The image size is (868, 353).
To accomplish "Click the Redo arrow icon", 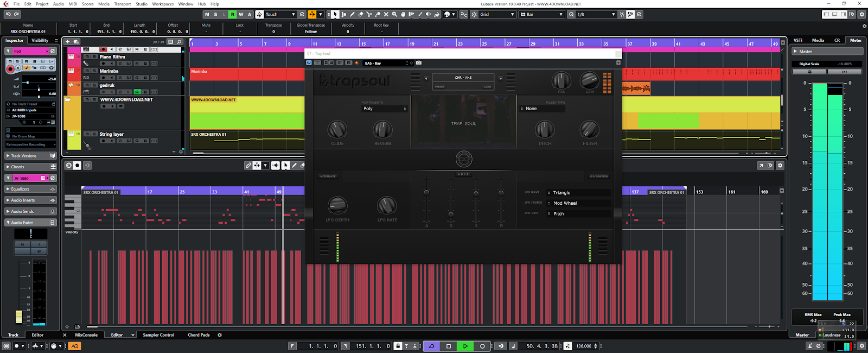I will [x=17, y=14].
